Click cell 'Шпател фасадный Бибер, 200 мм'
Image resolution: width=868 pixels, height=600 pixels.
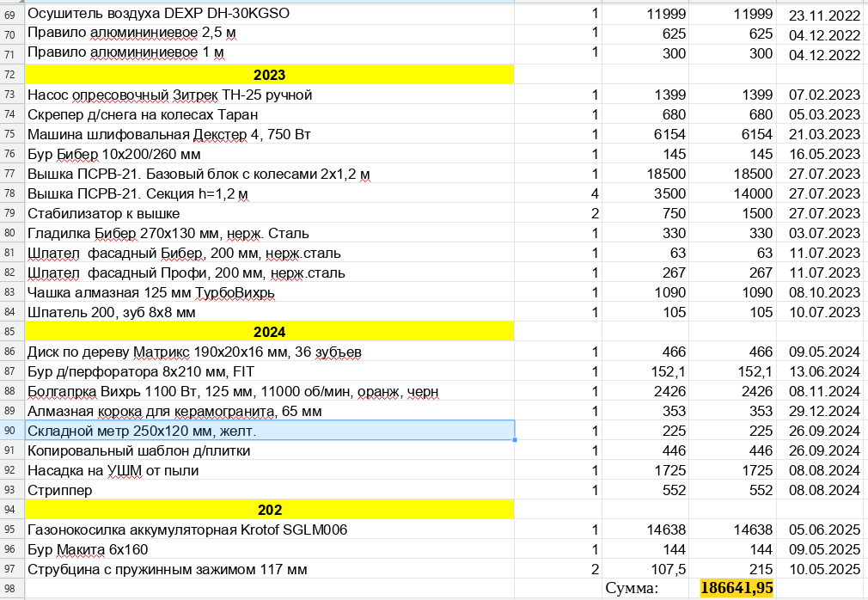click(x=270, y=253)
